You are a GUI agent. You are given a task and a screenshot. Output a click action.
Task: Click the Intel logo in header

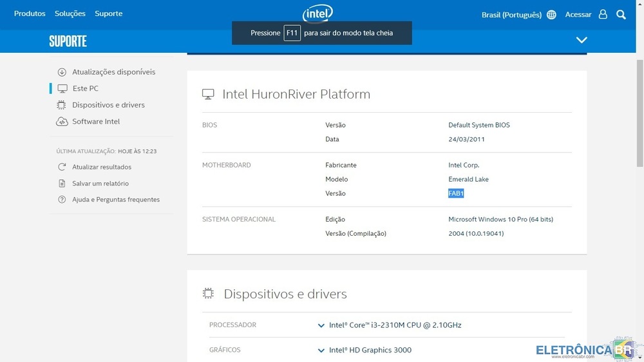point(317,13)
